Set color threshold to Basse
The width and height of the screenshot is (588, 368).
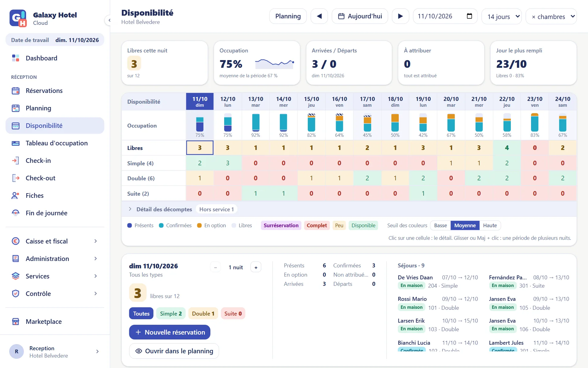[x=440, y=225]
